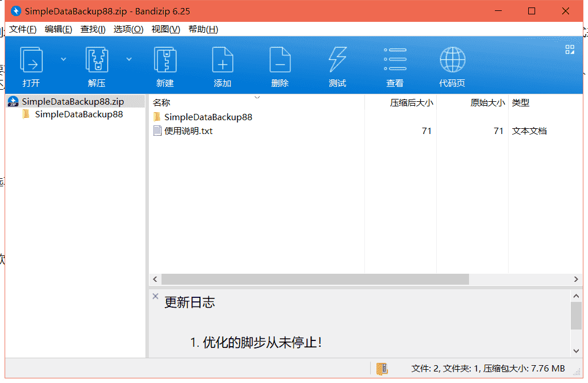
Task: Sort by the 名称 column header
Action: point(162,103)
